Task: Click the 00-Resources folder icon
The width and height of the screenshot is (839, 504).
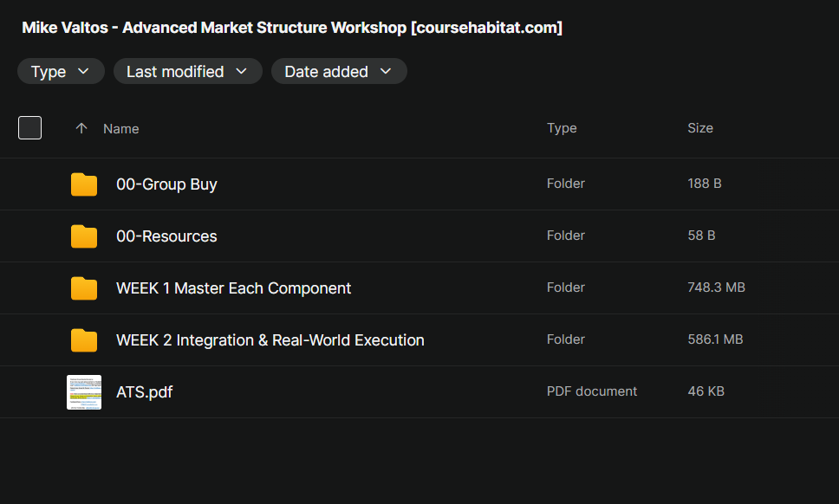Action: click(x=84, y=236)
